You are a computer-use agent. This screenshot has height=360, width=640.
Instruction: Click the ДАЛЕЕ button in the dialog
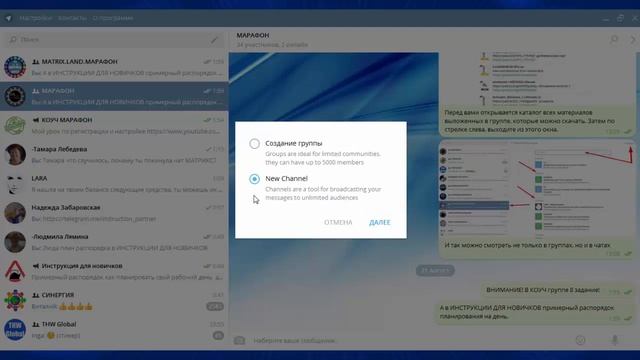click(x=380, y=222)
